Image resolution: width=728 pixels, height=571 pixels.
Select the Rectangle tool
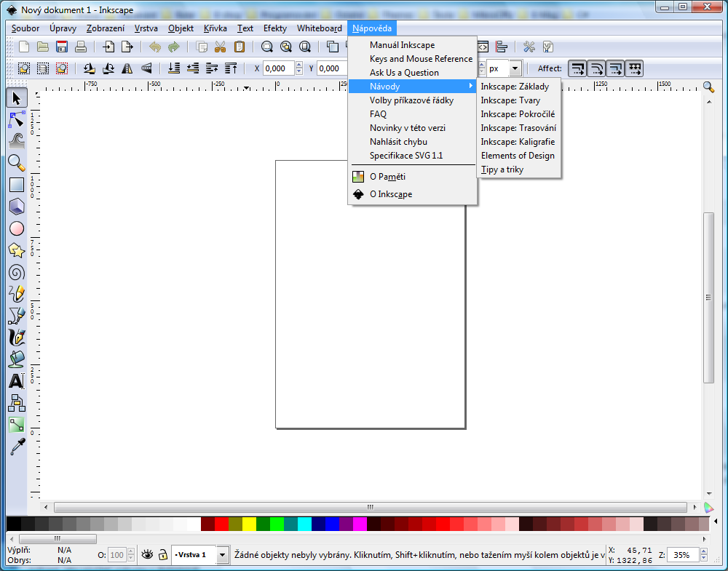17,185
